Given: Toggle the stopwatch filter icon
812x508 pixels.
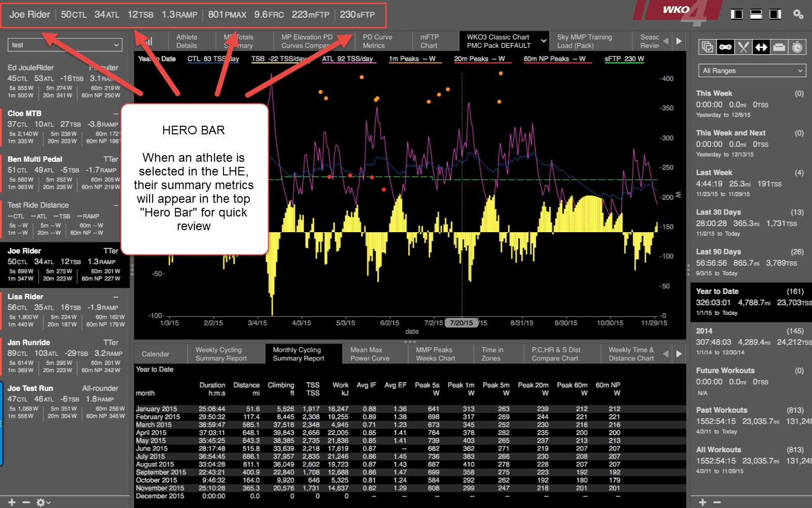Looking at the screenshot, I should (797, 47).
